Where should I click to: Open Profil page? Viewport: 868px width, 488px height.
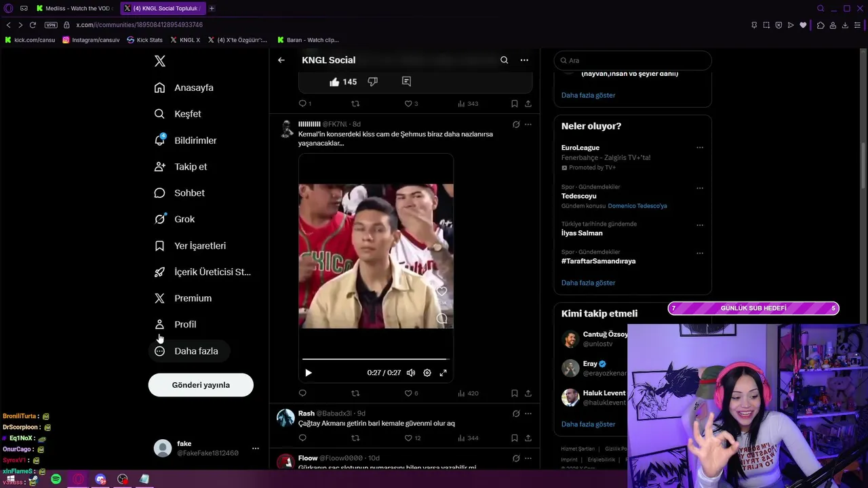click(x=175, y=325)
